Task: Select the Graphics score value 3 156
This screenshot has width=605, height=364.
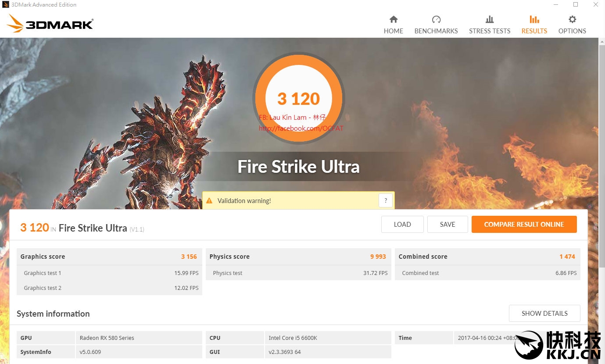Action: (189, 257)
